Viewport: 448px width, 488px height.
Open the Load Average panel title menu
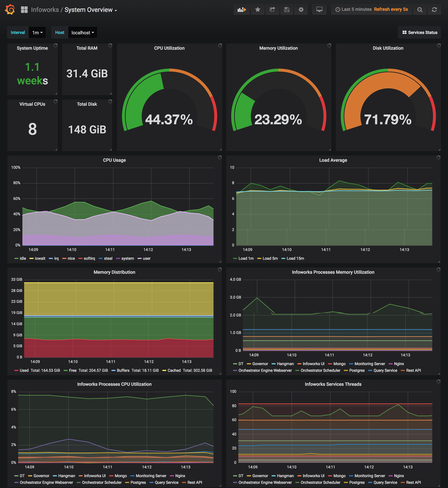333,160
